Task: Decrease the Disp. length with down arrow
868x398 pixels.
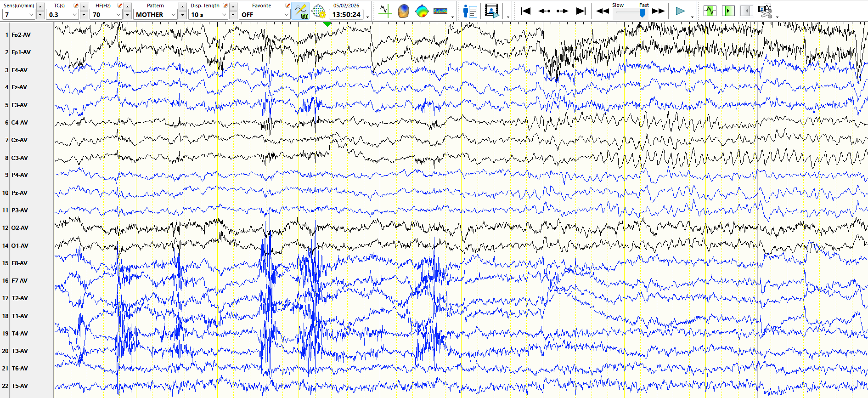Action: pos(233,15)
